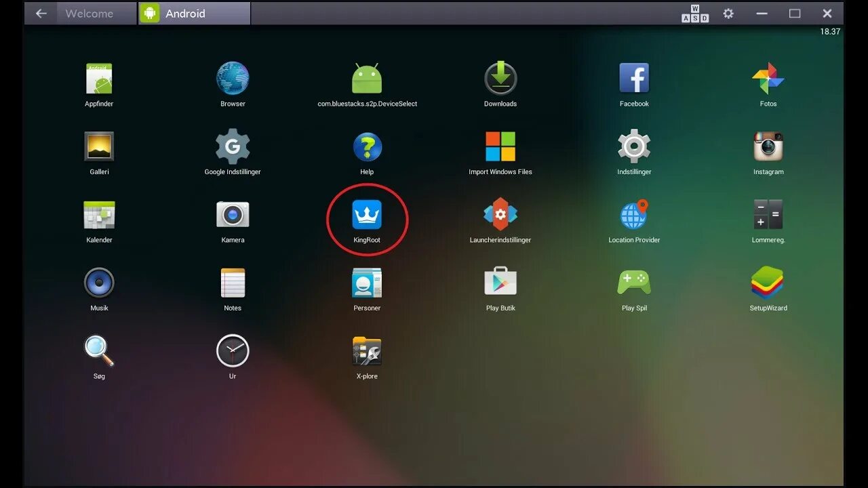Launch Import Windows Files
This screenshot has height=488, width=868.
pyautogui.click(x=500, y=146)
